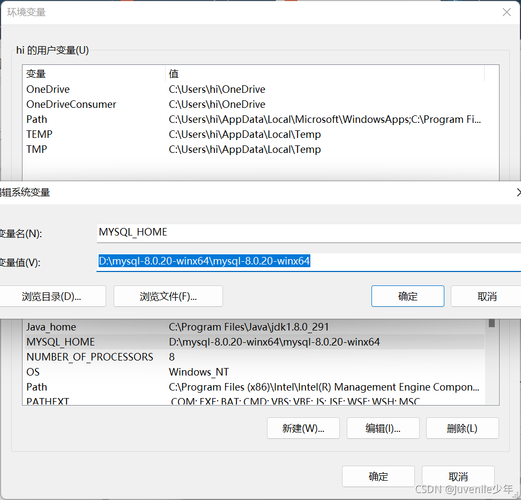Click the 变量名 input field with MYSQL_HOME
This screenshot has height=500, width=521.
[x=309, y=233]
